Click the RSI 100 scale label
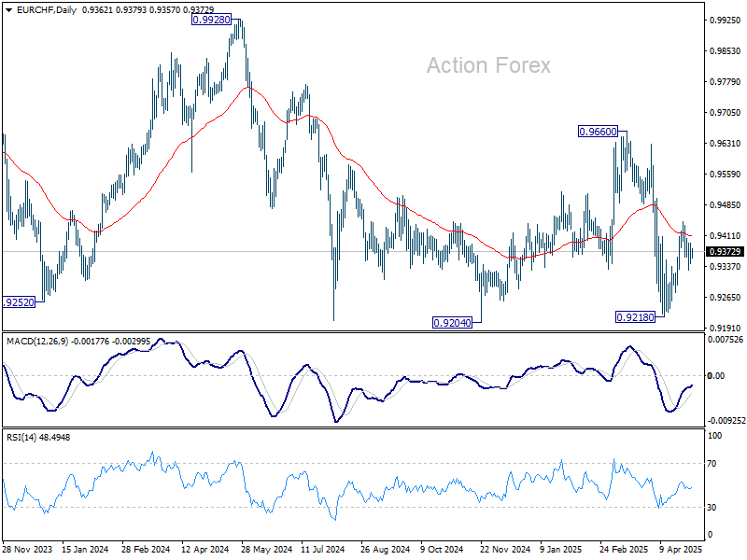 [x=714, y=436]
